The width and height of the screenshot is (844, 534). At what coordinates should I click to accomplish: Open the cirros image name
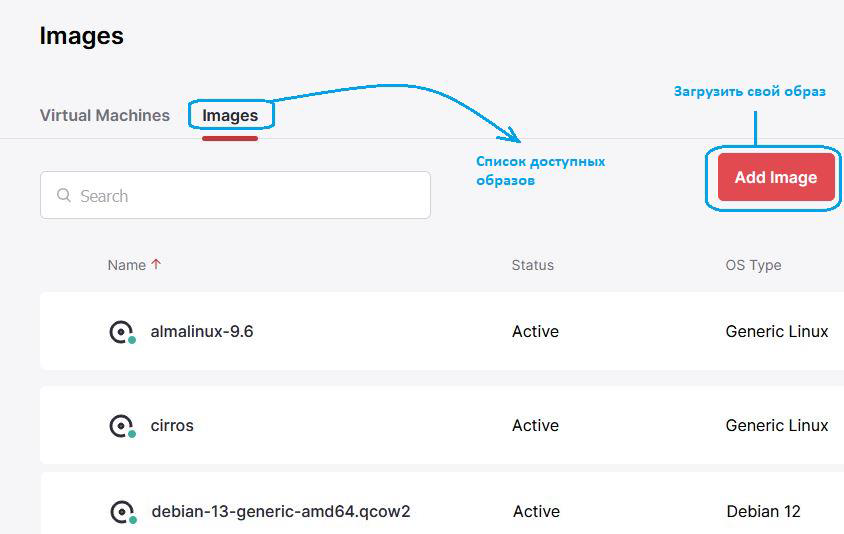click(172, 425)
